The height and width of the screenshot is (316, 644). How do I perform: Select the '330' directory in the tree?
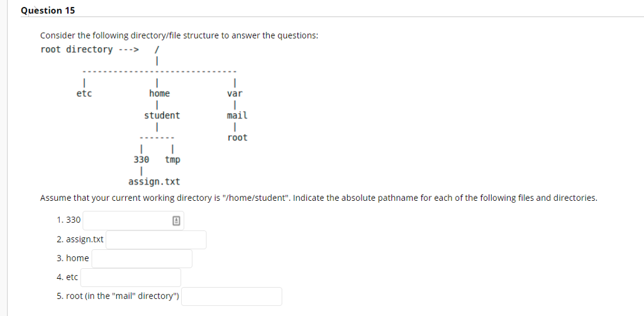tap(142, 159)
